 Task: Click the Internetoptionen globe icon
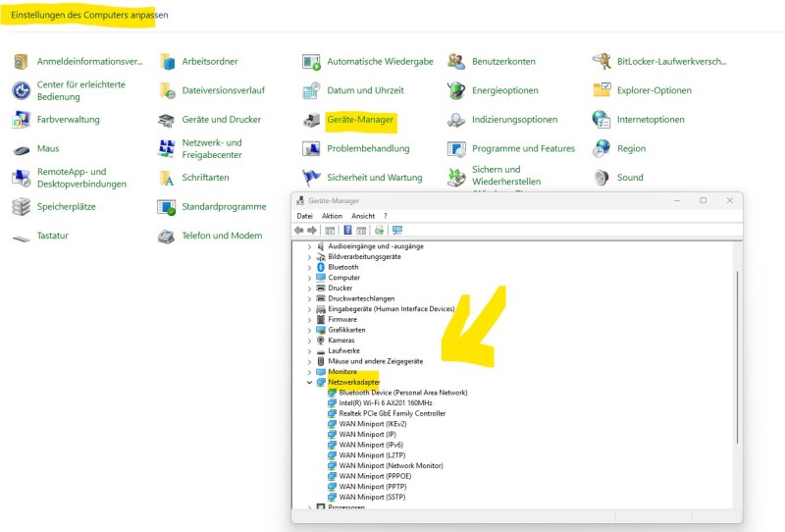[x=602, y=120]
